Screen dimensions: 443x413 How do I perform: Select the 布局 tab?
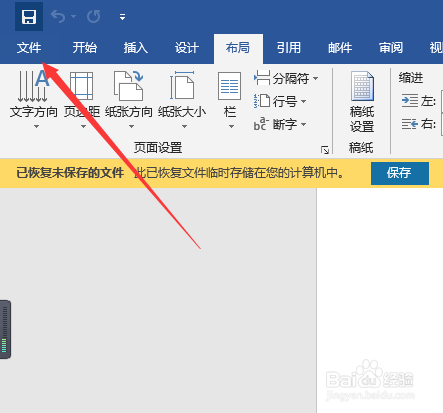point(238,48)
